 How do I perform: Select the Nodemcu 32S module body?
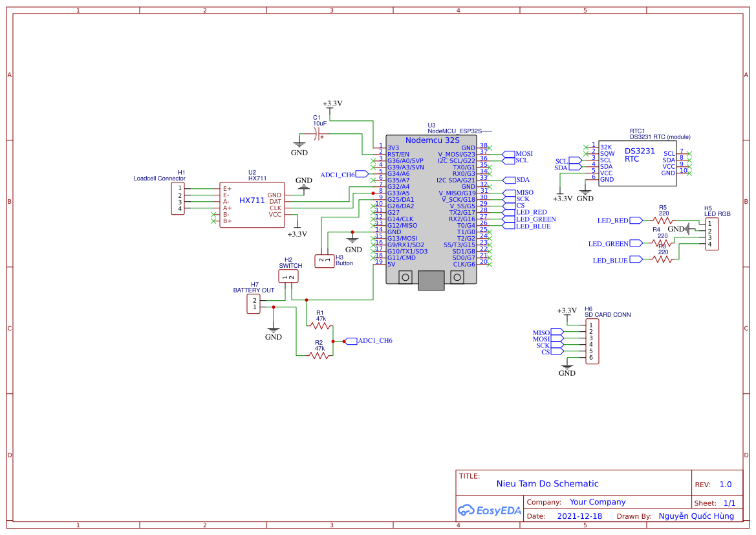pyautogui.click(x=431, y=210)
